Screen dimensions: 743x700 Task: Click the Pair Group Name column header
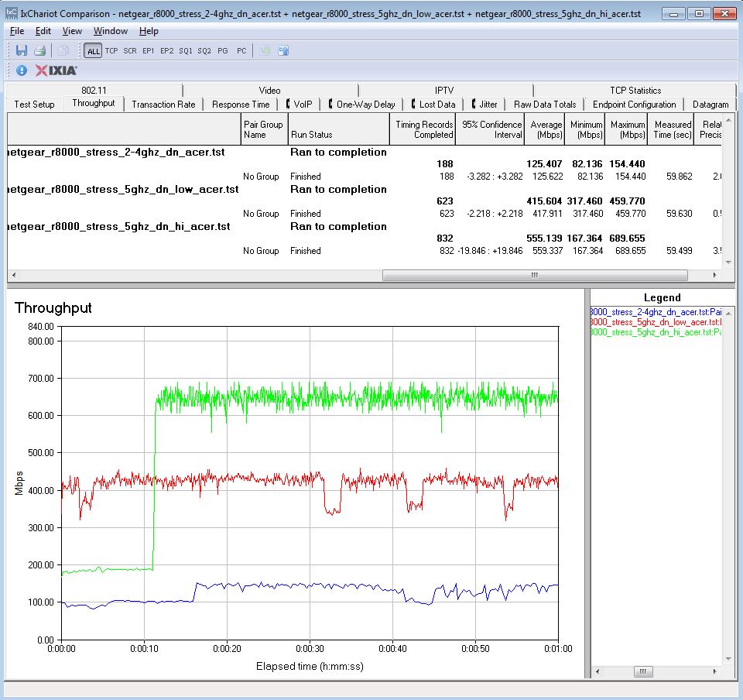264,129
